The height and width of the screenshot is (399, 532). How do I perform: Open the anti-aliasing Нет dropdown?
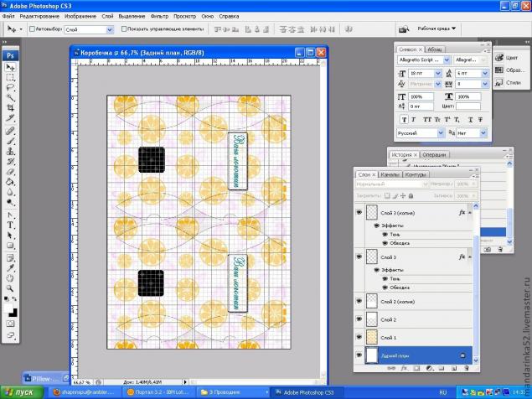tap(483, 133)
